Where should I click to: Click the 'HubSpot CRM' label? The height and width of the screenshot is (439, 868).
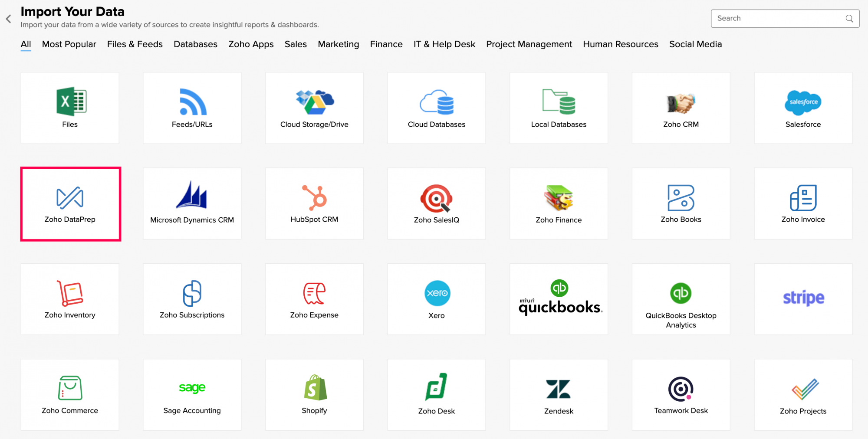click(314, 219)
